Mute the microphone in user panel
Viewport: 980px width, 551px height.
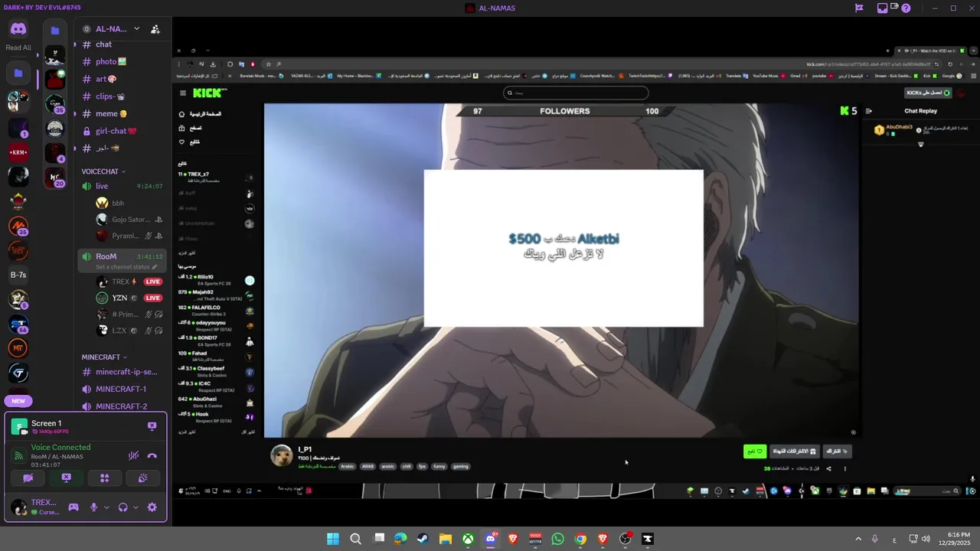(x=94, y=507)
